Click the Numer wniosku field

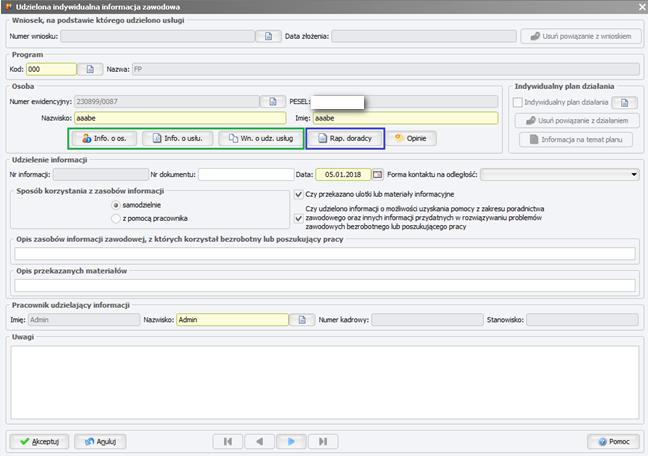click(158, 36)
